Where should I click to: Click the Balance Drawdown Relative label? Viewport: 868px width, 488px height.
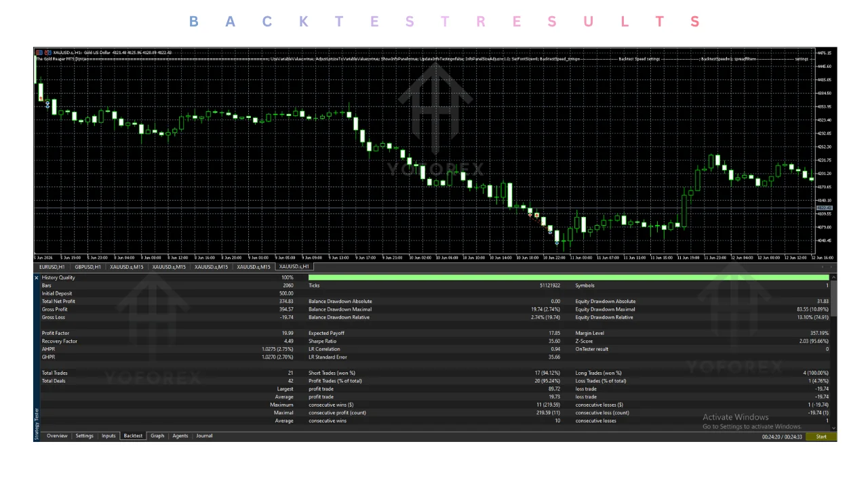point(339,317)
